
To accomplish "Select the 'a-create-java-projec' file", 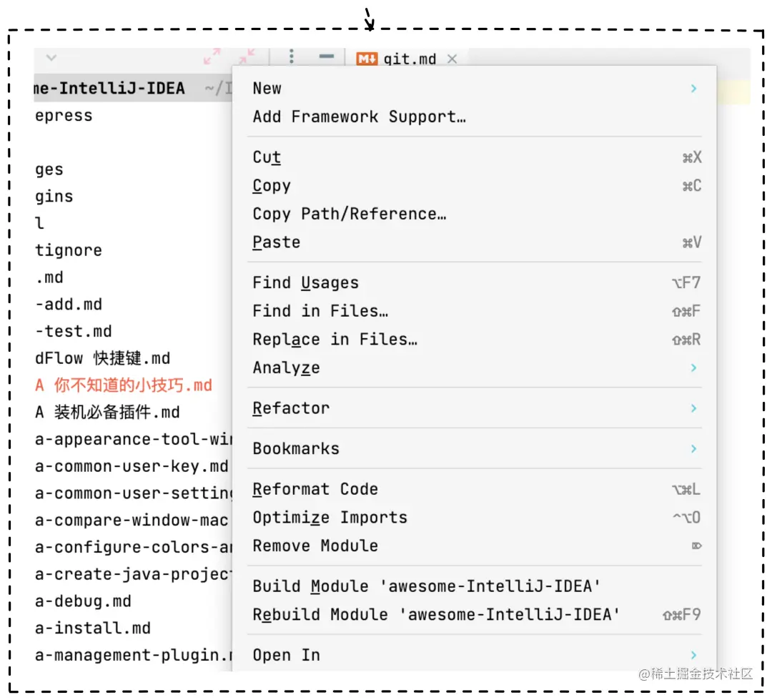I will click(x=133, y=574).
